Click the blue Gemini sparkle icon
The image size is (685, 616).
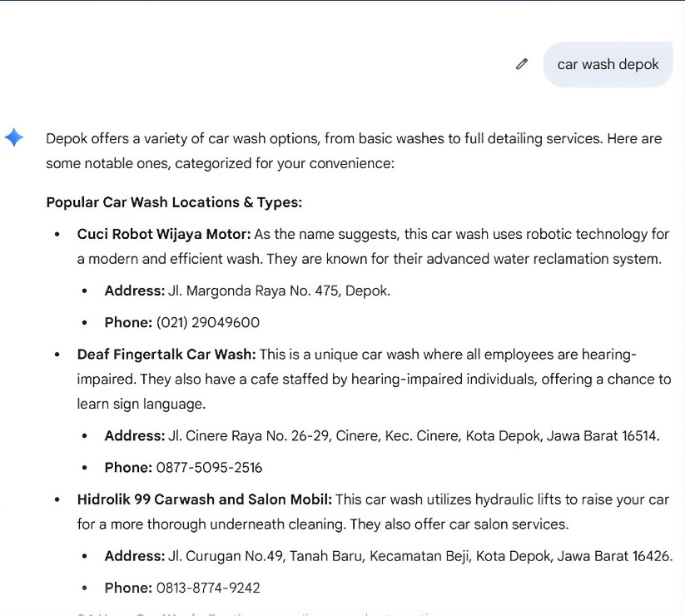pyautogui.click(x=14, y=137)
